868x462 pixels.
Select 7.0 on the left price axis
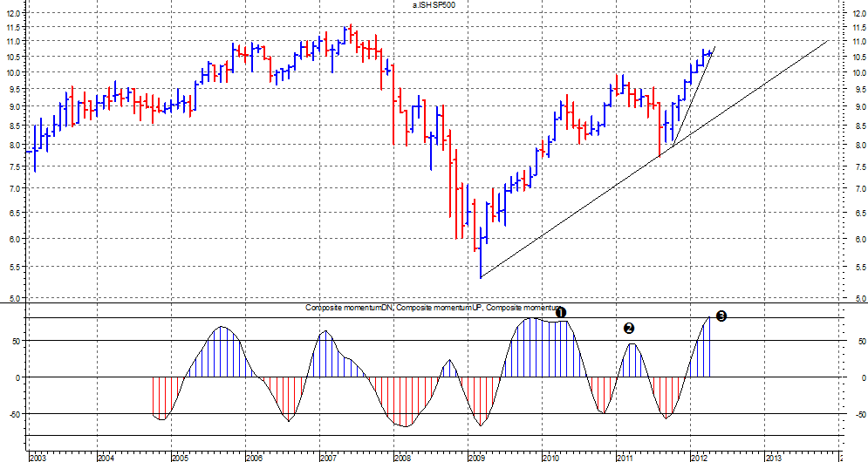point(16,188)
